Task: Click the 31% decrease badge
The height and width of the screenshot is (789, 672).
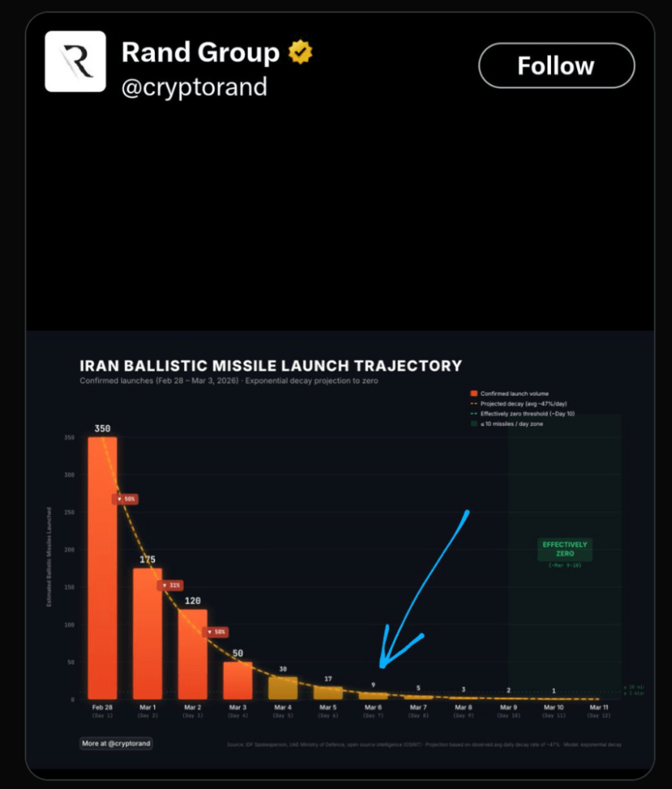Action: [170, 586]
